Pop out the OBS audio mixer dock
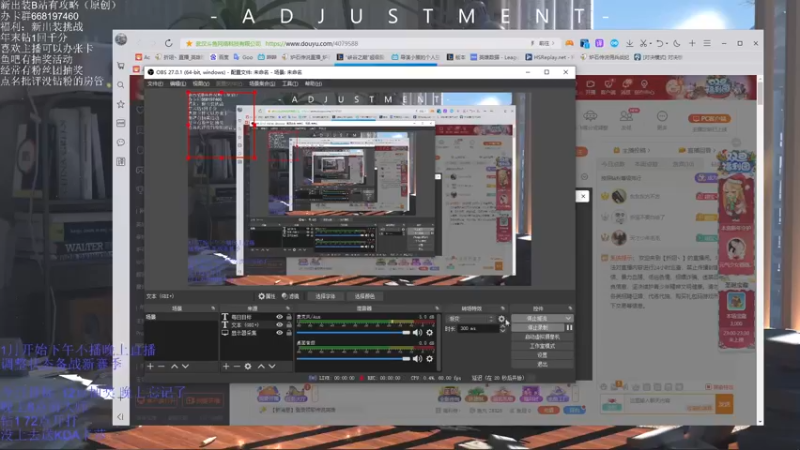This screenshot has height=450, width=800. point(437,308)
